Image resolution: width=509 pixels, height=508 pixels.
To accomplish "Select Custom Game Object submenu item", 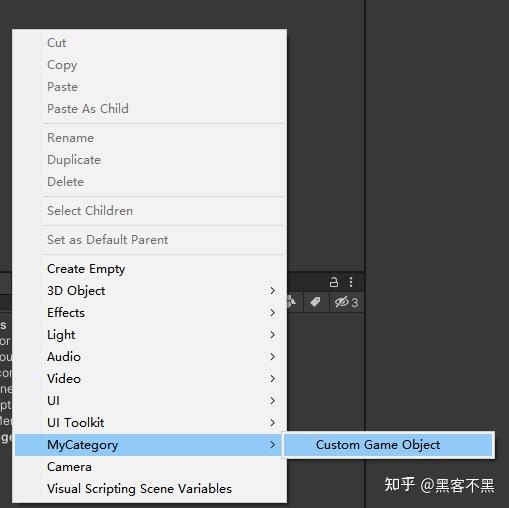I will tap(388, 445).
